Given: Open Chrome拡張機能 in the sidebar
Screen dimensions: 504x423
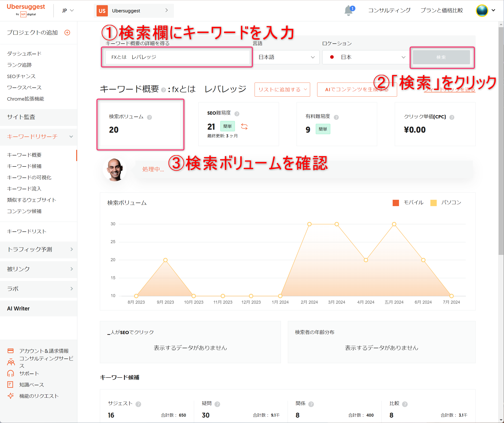Looking at the screenshot, I should [26, 99].
